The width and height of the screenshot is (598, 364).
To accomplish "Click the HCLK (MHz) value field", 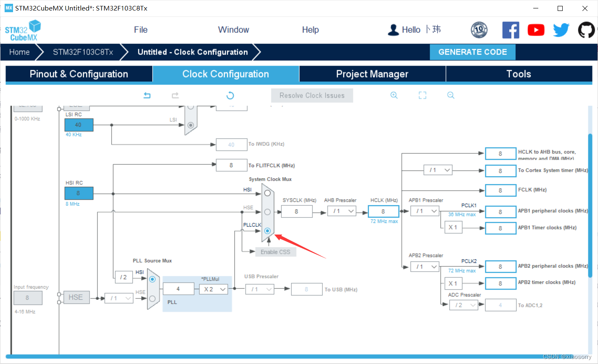I will pyautogui.click(x=383, y=211).
